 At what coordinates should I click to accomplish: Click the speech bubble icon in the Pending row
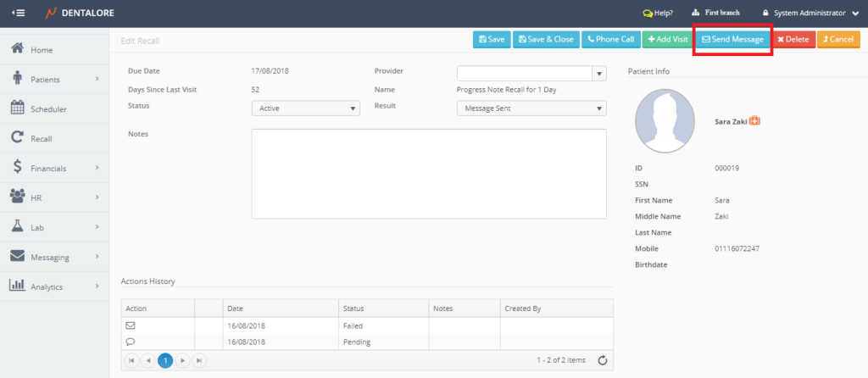(131, 342)
